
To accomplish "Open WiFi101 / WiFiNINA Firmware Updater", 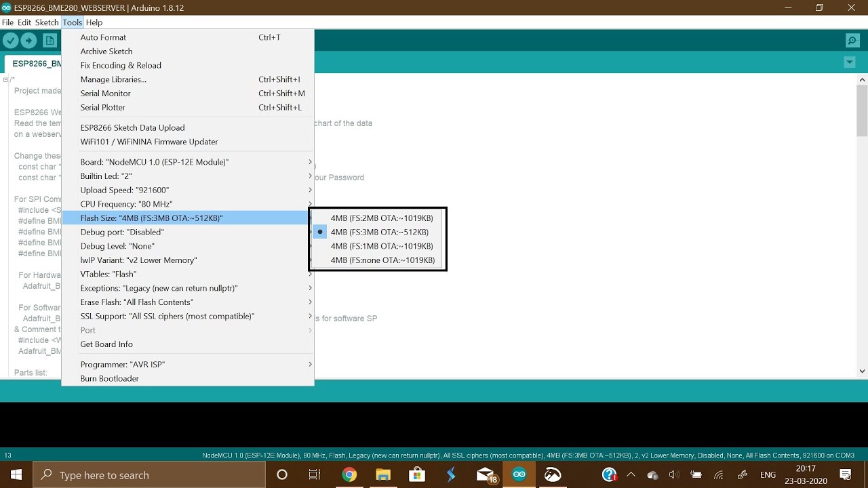I will pyautogui.click(x=188, y=142).
